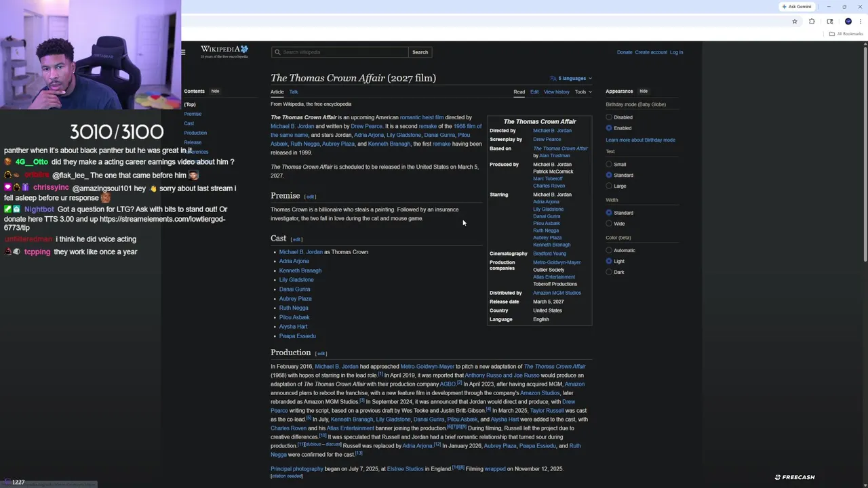The height and width of the screenshot is (488, 868).
Task: Edit the Production section
Action: (321, 354)
